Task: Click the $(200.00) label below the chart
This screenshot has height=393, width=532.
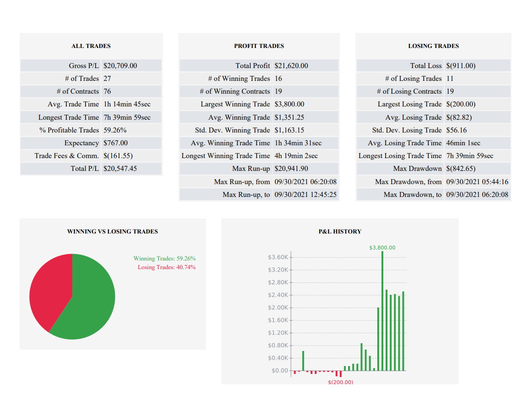Action: click(341, 382)
